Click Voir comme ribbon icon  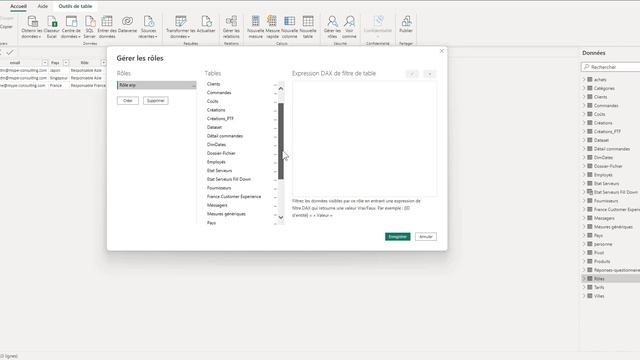pyautogui.click(x=349, y=27)
